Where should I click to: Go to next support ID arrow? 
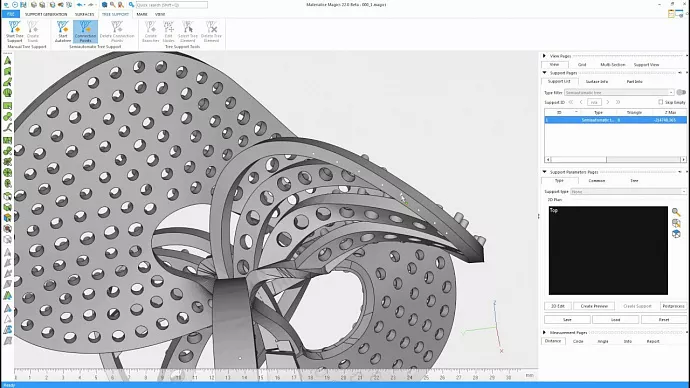608,102
